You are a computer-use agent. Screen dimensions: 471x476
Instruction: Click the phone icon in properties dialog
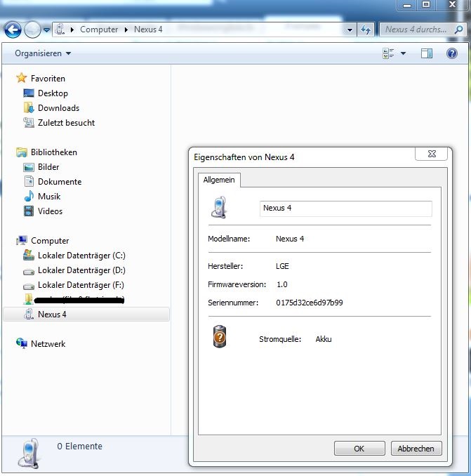[x=219, y=208]
